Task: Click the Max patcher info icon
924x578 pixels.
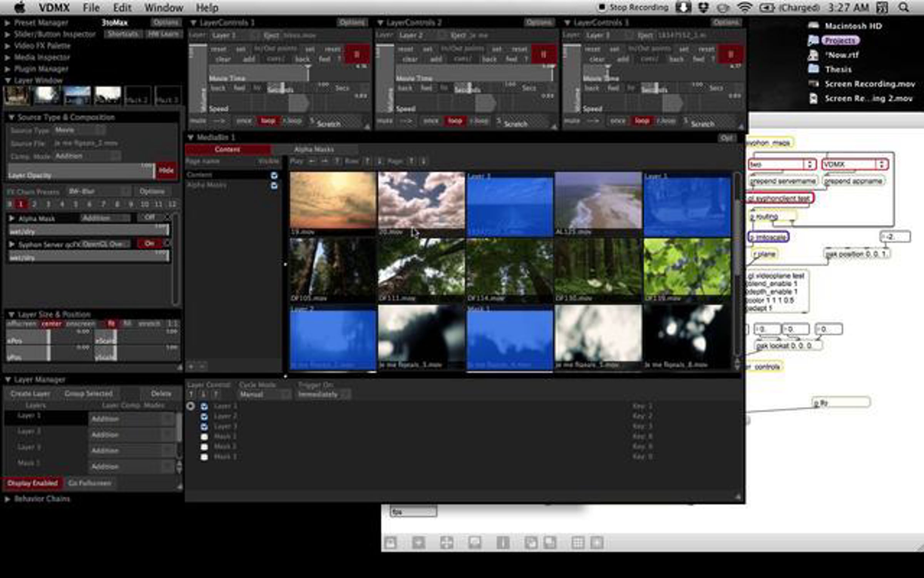Action: click(x=503, y=543)
